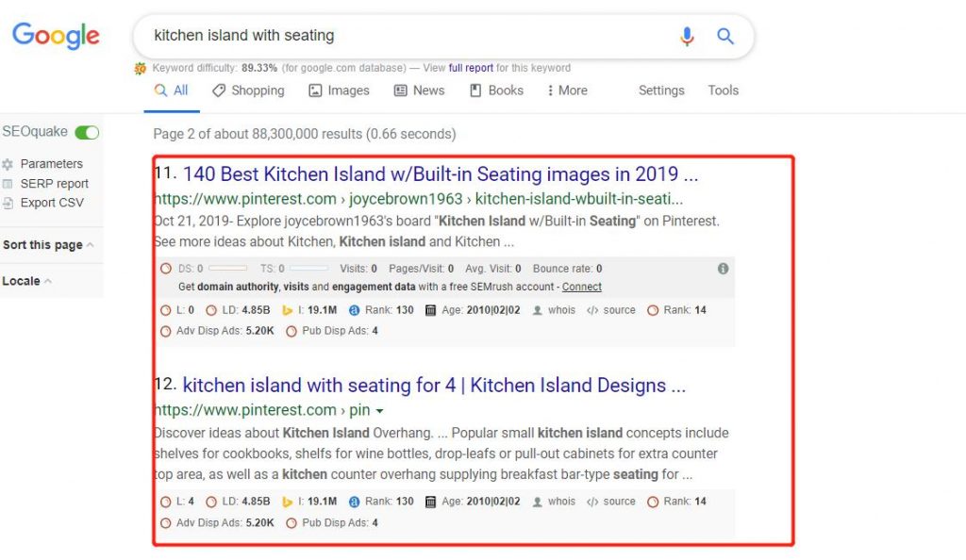Image resolution: width=966 pixels, height=560 pixels.
Task: Click the blue magnifier search button
Action: point(725,37)
